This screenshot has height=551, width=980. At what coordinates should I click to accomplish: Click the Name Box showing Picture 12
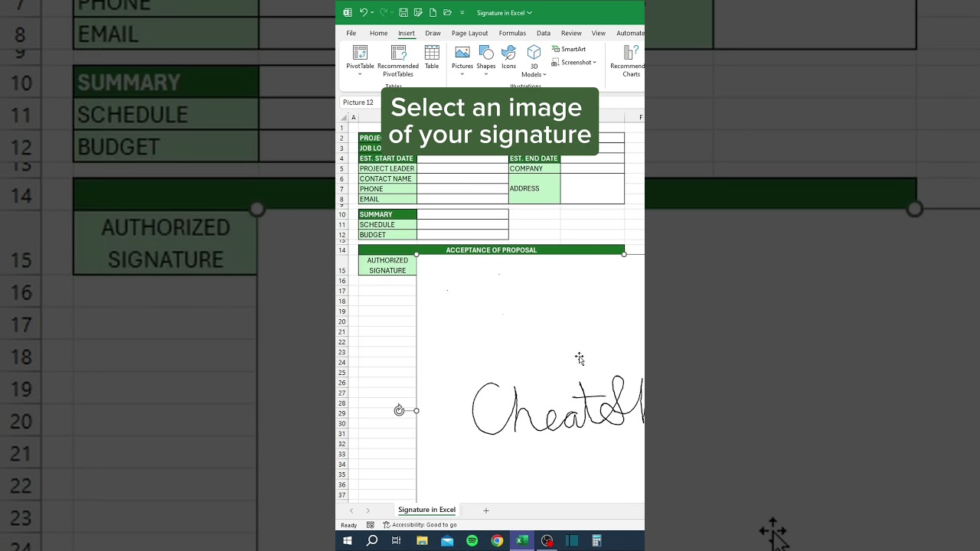click(x=360, y=102)
